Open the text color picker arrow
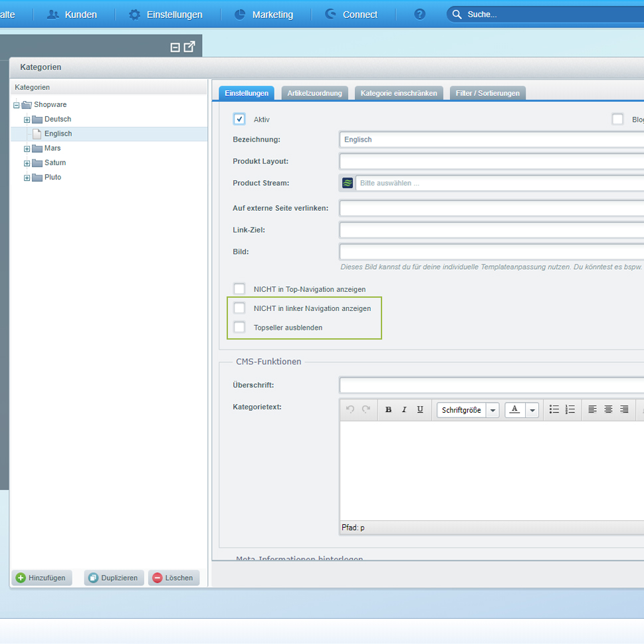Screen dimensions: 644x644 coord(532,410)
